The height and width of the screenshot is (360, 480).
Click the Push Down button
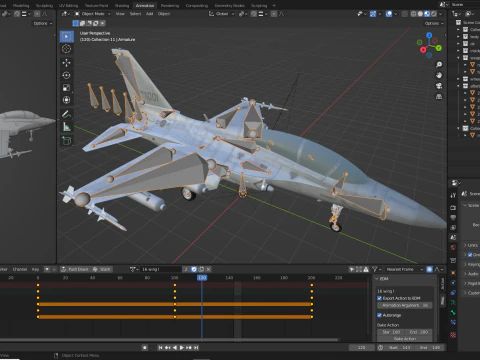point(75,269)
